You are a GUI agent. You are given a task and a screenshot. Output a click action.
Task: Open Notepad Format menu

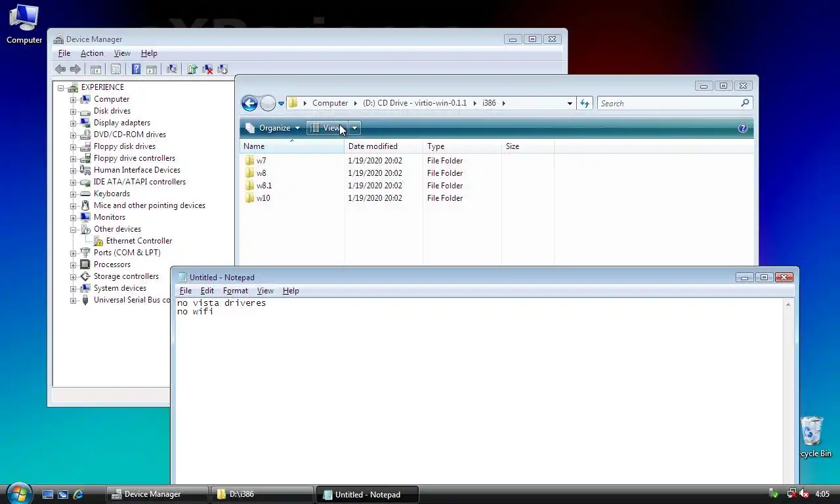coord(236,291)
